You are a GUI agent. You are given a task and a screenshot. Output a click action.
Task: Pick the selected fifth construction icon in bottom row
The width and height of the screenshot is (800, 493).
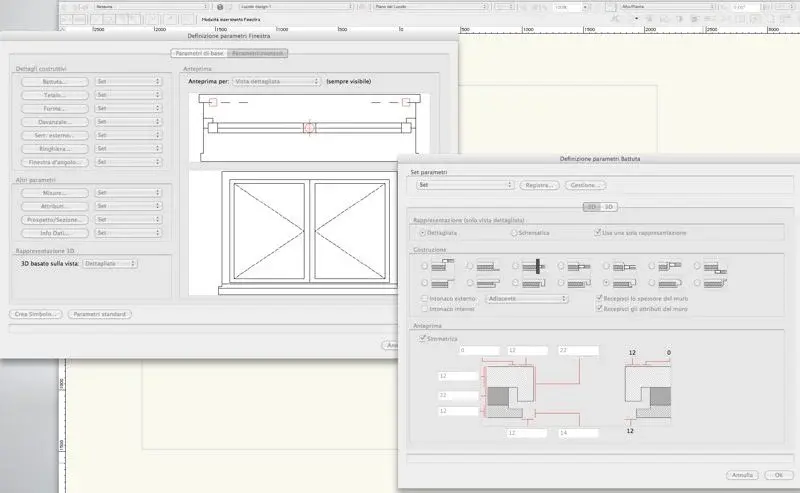(x=622, y=283)
